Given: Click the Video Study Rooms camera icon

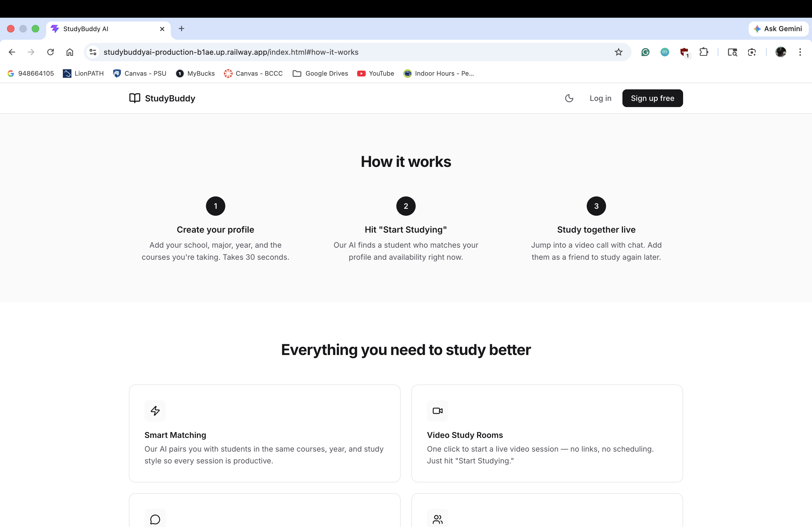Looking at the screenshot, I should pyautogui.click(x=437, y=411).
